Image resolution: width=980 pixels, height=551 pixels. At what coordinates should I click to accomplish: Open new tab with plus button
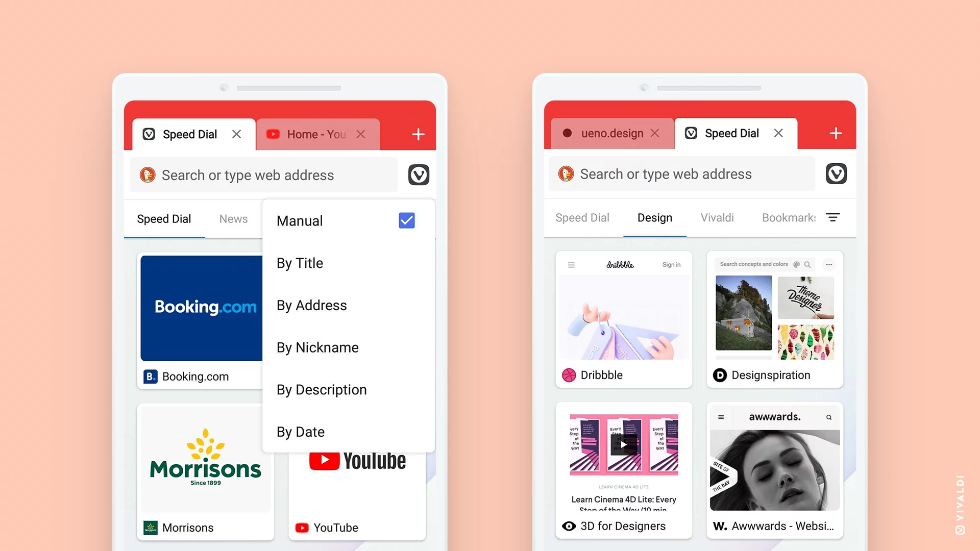pyautogui.click(x=418, y=133)
